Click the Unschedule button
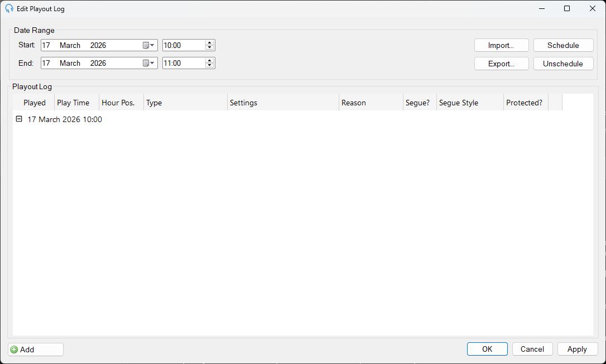Viewport: 606px width, 364px height. pyautogui.click(x=563, y=64)
